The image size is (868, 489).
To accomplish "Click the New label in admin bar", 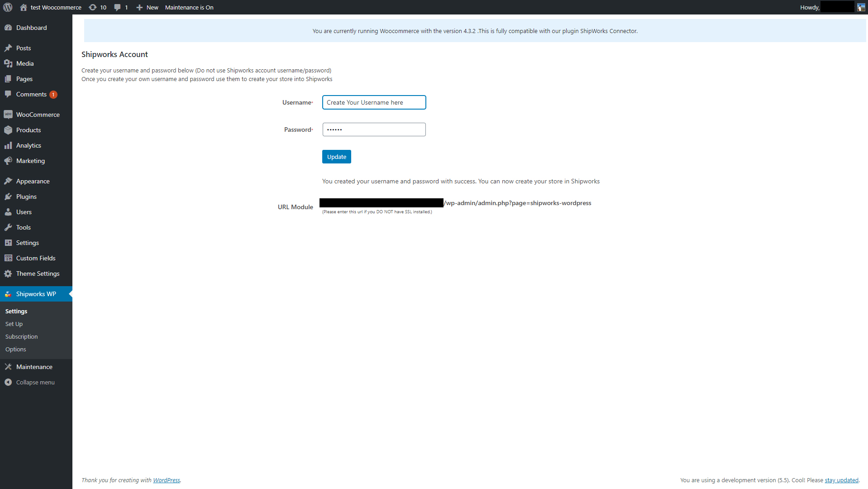I will [x=153, y=7].
